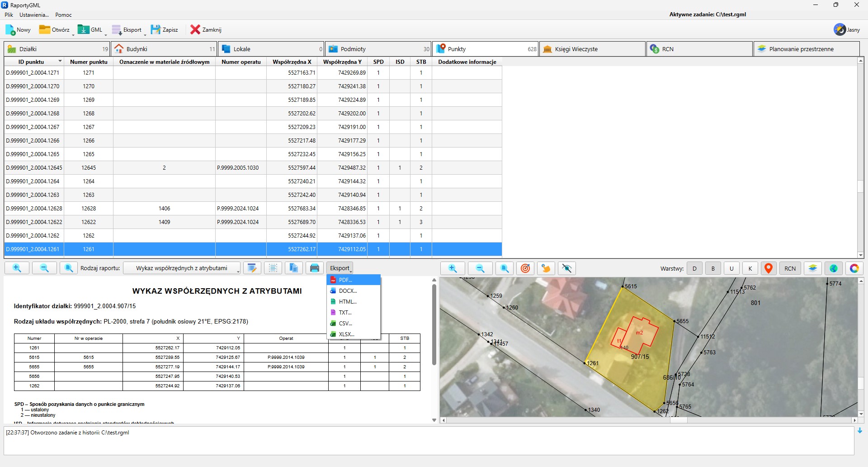The height and width of the screenshot is (467, 868).
Task: Choose DOCX... from export menu
Action: click(354, 291)
